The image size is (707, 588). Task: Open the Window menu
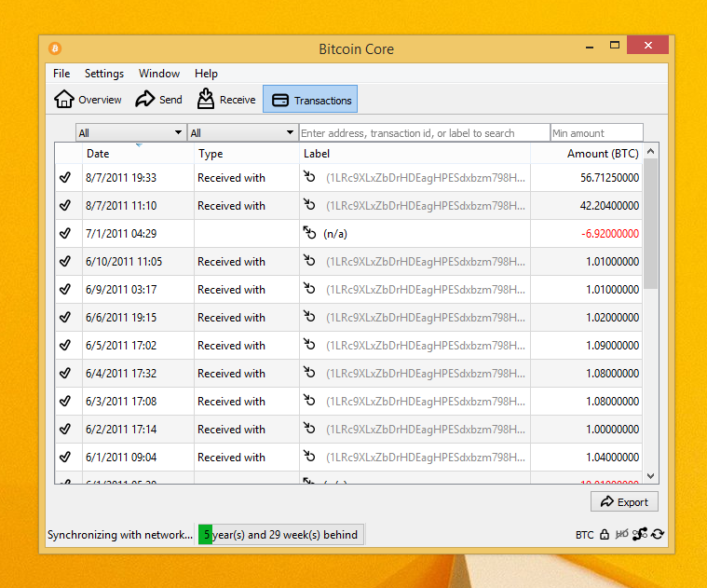(x=159, y=74)
